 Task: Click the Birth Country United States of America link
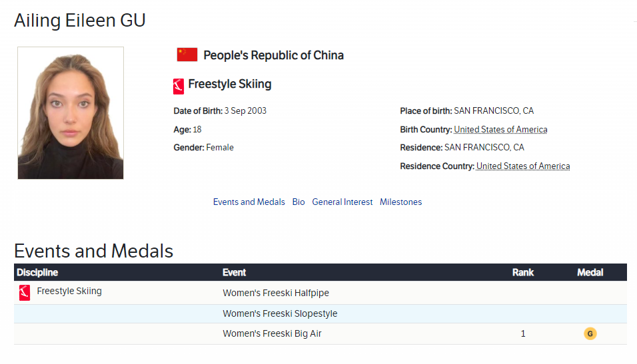[x=500, y=130]
